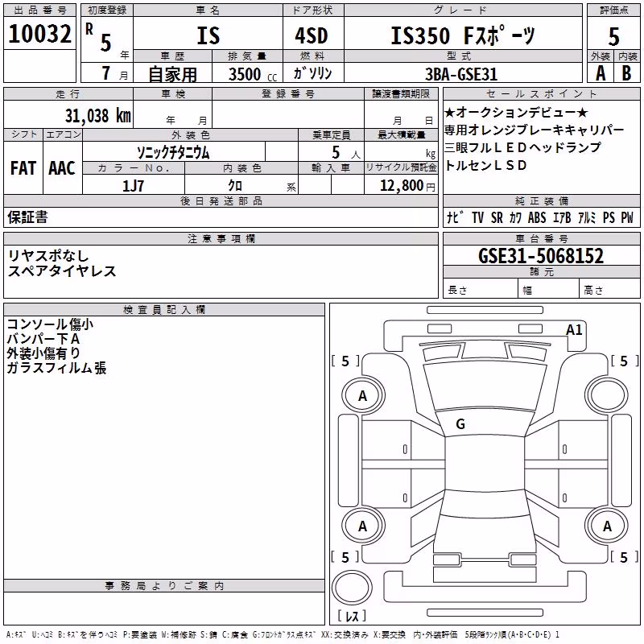Viewport: 644px width, 644px height.
Task: Select the 注意事項欄 header
Action: tap(221, 238)
